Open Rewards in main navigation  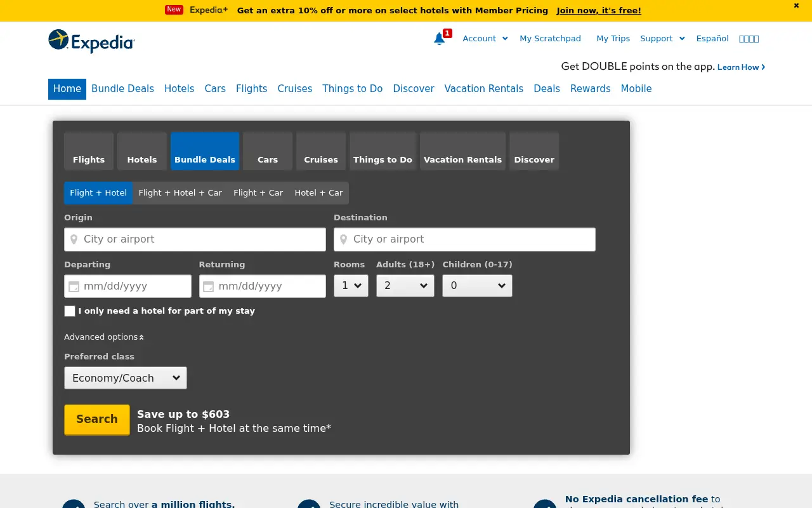tap(591, 89)
